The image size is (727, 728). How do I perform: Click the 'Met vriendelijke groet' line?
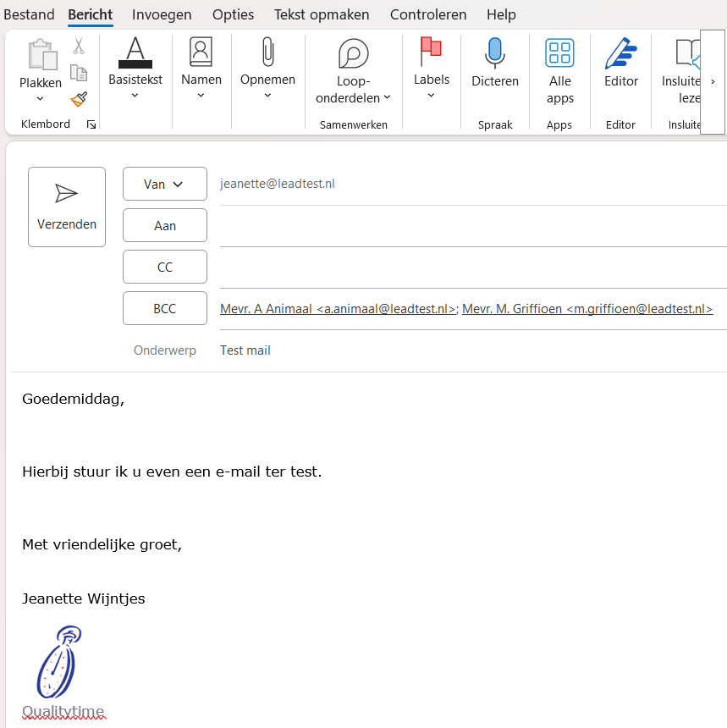(x=102, y=544)
